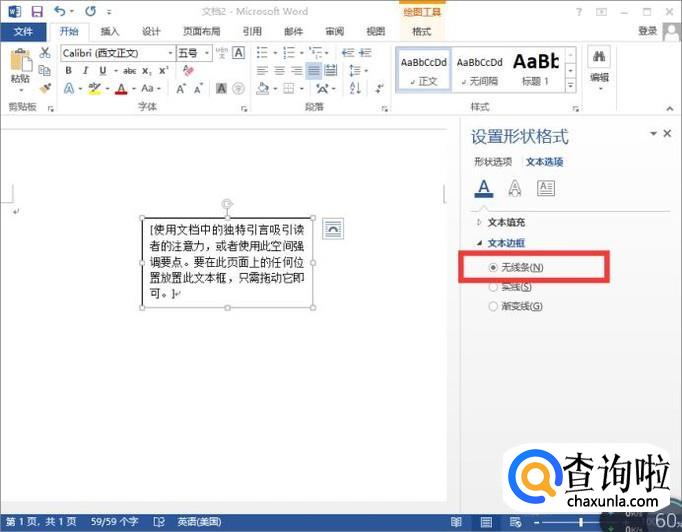Expand the styles gallery
Image resolution: width=682 pixels, height=532 pixels.
tap(571, 86)
